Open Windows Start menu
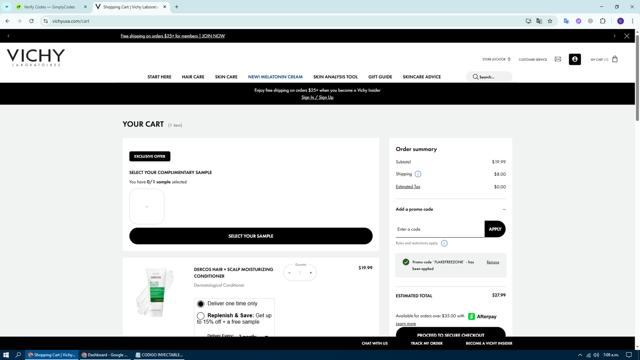640x360 pixels. point(6,355)
